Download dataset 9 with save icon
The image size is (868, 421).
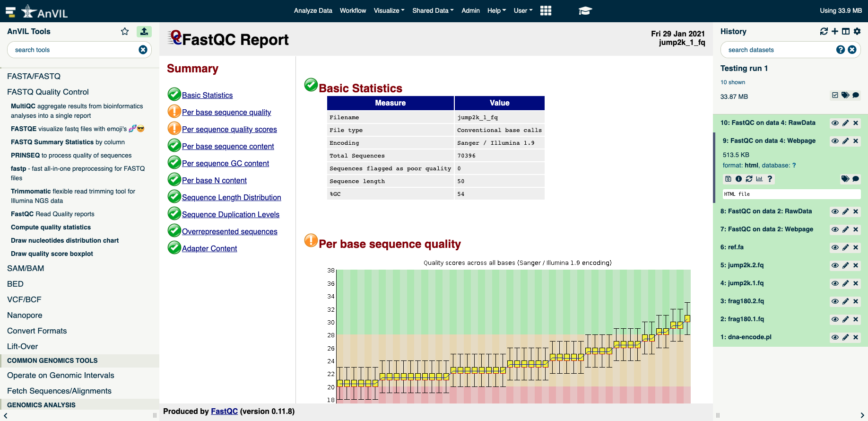728,179
